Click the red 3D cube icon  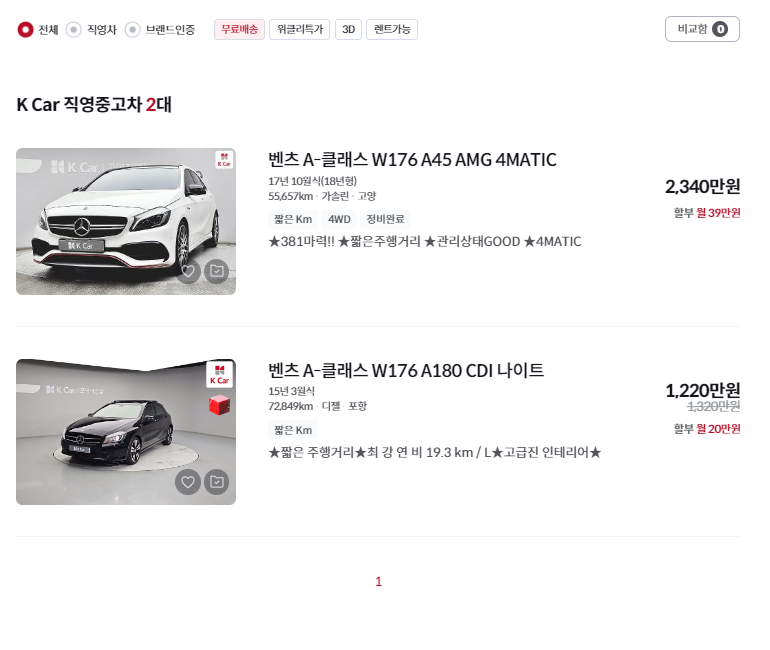click(x=220, y=406)
